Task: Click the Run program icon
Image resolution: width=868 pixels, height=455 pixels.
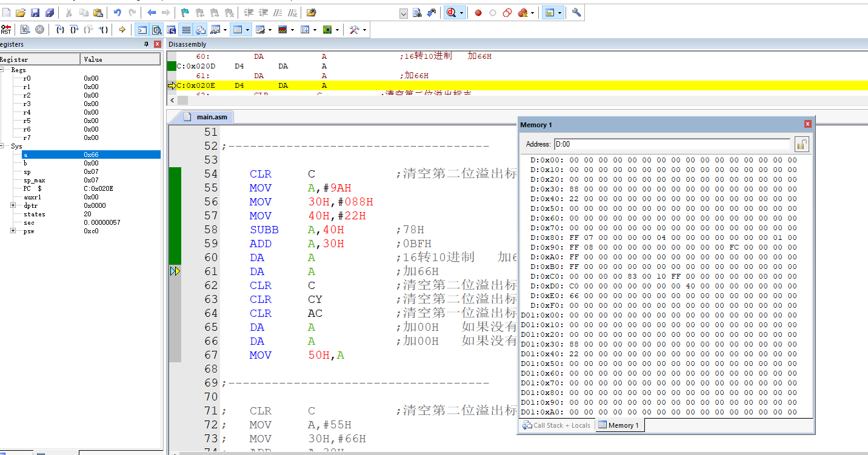Action: [x=24, y=30]
